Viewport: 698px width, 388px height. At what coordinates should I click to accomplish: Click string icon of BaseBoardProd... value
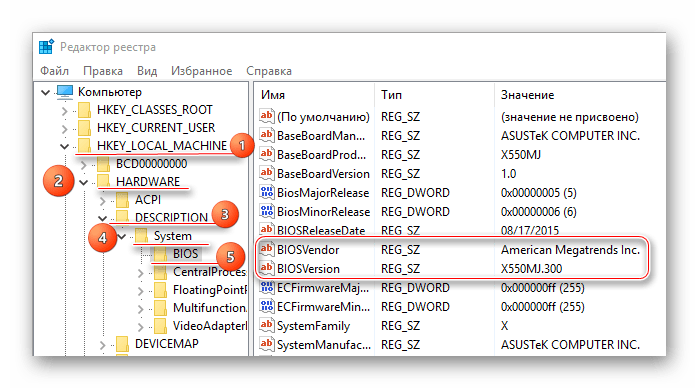click(267, 154)
